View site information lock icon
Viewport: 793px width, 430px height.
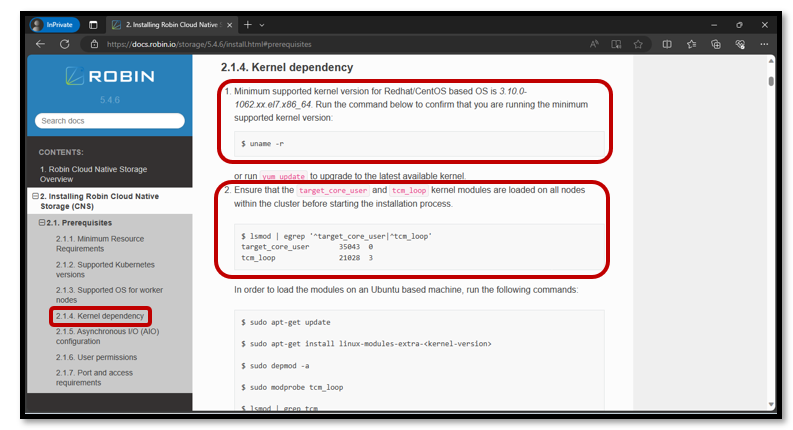(94, 44)
